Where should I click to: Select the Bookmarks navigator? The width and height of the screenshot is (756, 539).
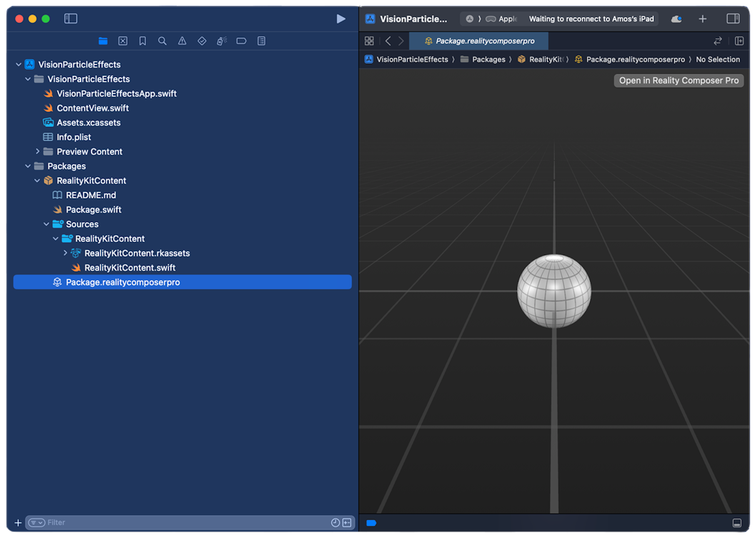point(142,41)
